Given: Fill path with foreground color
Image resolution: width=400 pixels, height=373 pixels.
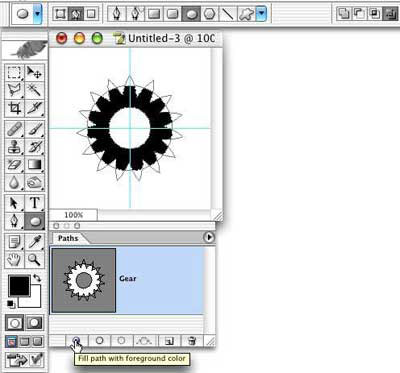Looking at the screenshot, I should coord(76,341).
